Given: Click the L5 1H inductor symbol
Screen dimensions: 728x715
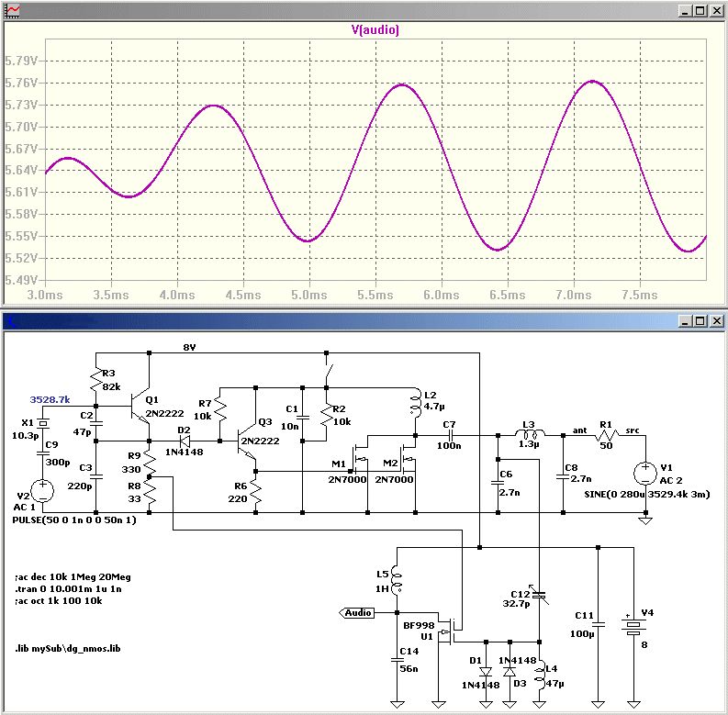Looking at the screenshot, I should coord(397,579).
